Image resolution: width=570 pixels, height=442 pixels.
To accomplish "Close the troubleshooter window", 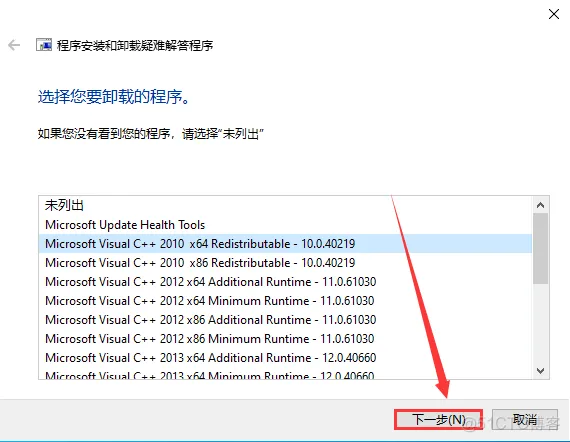I will 554,14.
